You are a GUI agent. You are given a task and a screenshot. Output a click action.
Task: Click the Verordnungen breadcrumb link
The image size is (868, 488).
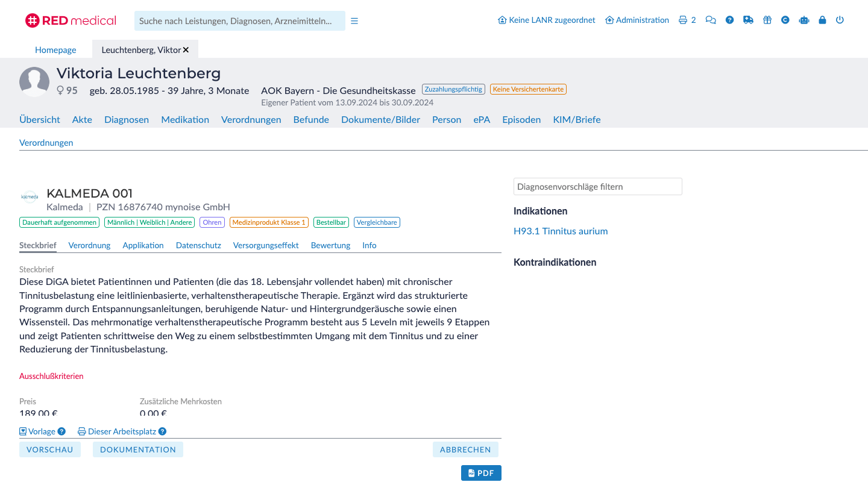click(46, 143)
